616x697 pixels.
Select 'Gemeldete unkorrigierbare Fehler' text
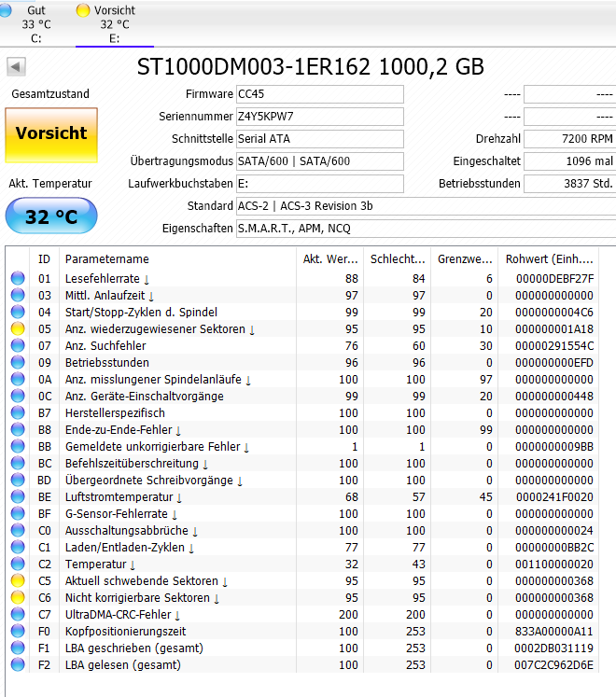[152, 446]
